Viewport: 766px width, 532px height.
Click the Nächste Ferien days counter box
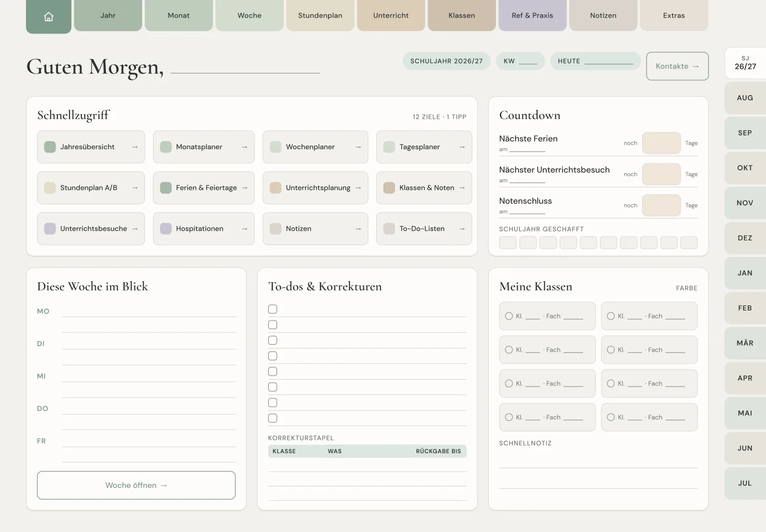(x=661, y=143)
